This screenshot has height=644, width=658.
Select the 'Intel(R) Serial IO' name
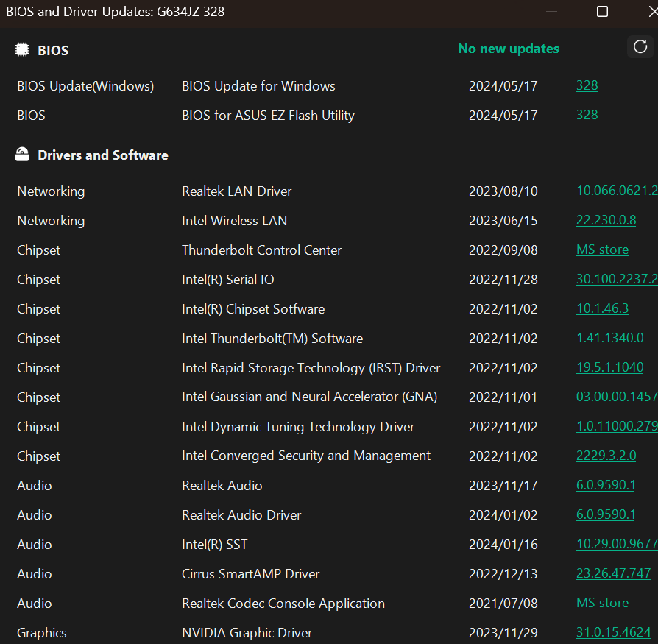228,280
